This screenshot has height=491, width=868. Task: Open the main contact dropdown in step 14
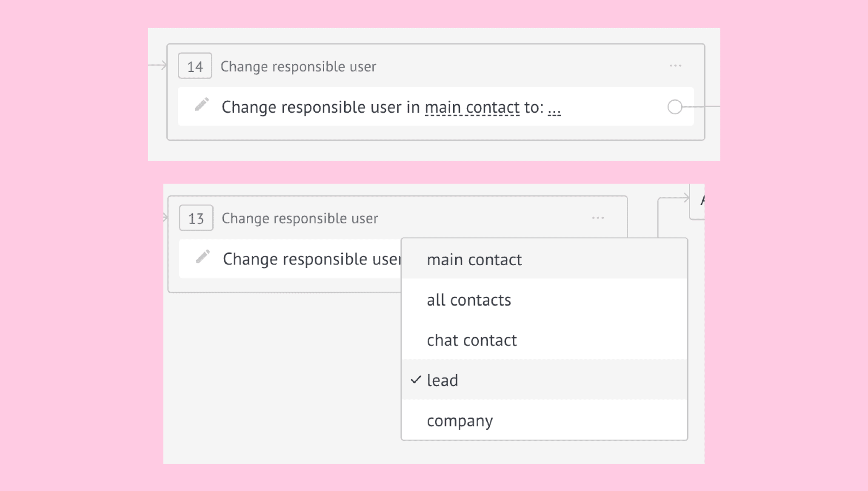[x=472, y=107]
